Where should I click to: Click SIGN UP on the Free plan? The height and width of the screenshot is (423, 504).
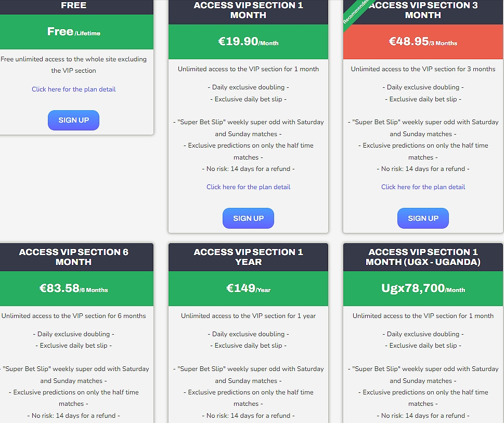[x=73, y=120]
